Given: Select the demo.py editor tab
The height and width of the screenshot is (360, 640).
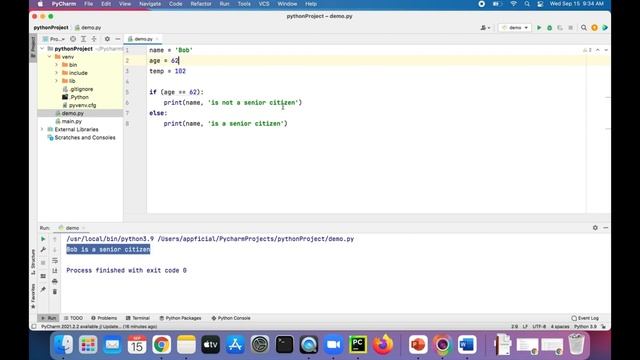Looking at the screenshot, I should tap(143, 39).
